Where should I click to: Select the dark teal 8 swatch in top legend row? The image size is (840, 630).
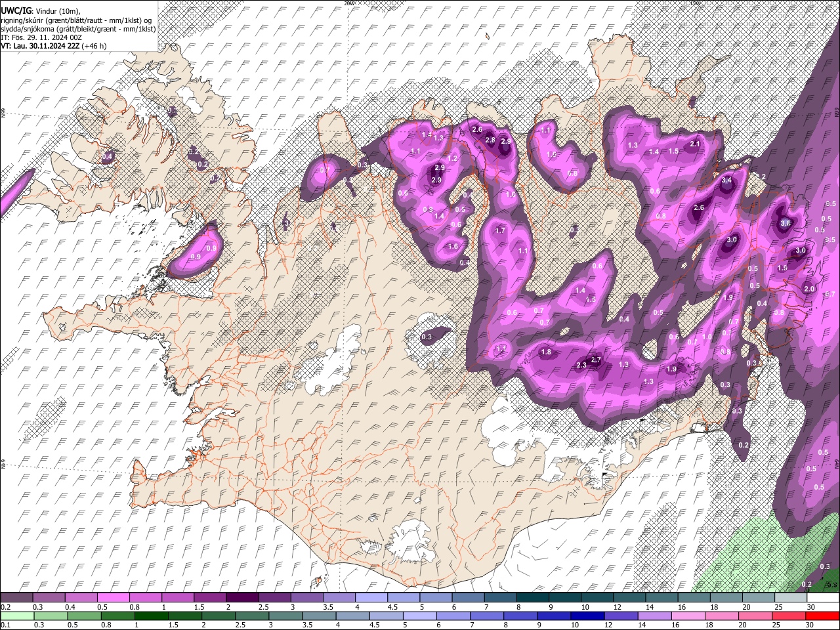[533, 598]
